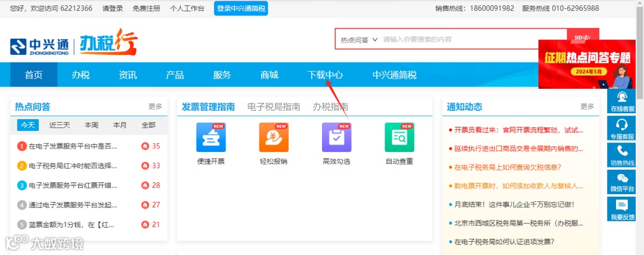Open notice 北京市西城区税务局第一税务所

click(x=519, y=223)
